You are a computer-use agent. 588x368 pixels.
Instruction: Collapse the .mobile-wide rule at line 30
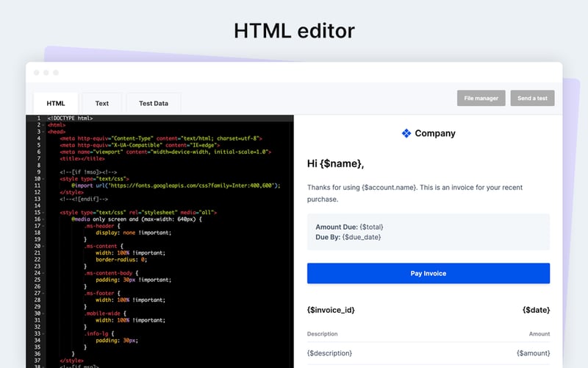43,314
